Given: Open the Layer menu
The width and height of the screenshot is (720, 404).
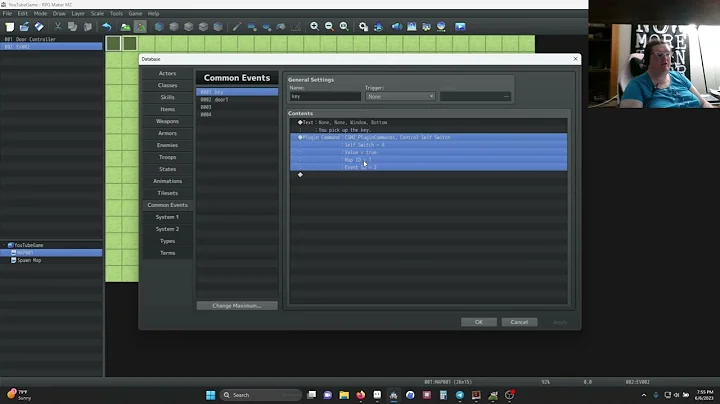Looking at the screenshot, I should (x=78, y=14).
